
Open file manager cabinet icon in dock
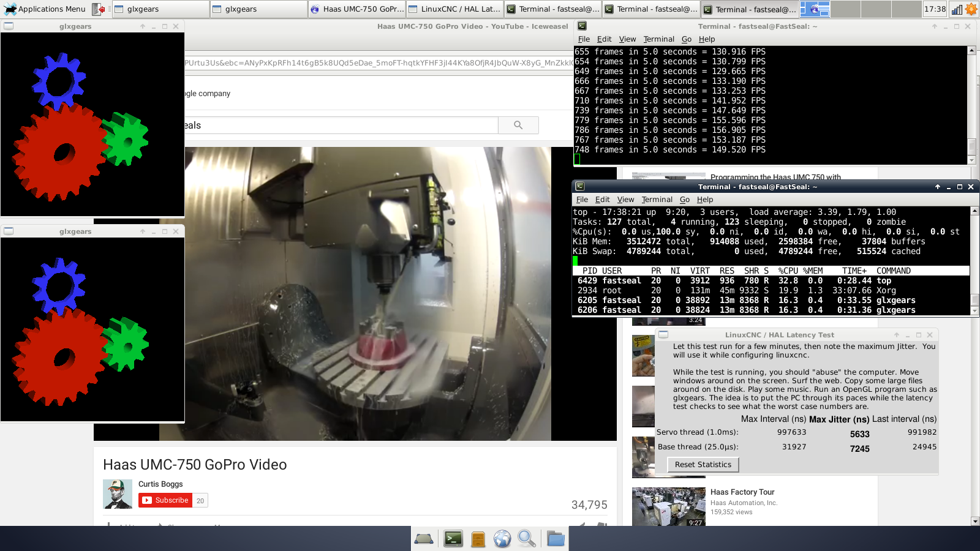coord(478,539)
